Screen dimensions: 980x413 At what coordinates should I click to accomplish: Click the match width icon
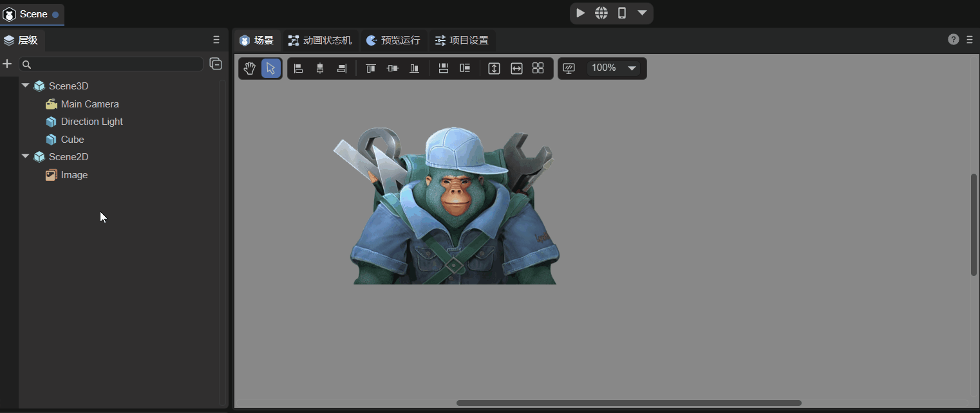pos(516,68)
